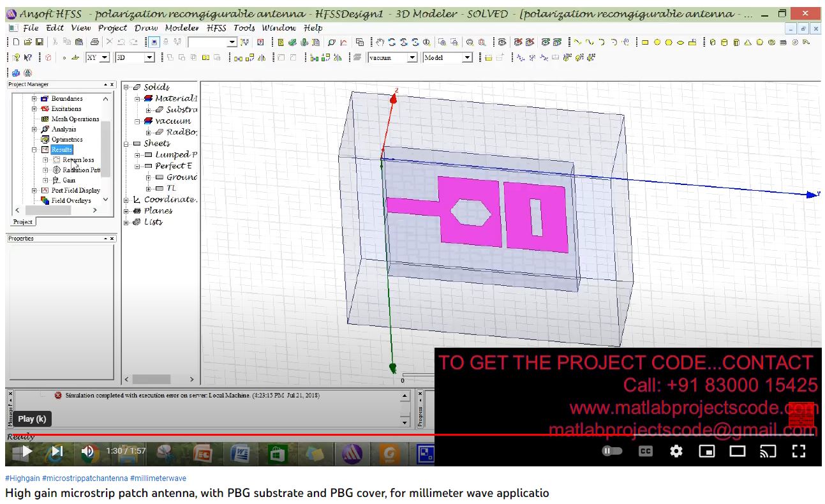The image size is (825, 504).
Task: Expand the Excitations tree node
Action: click(x=34, y=109)
